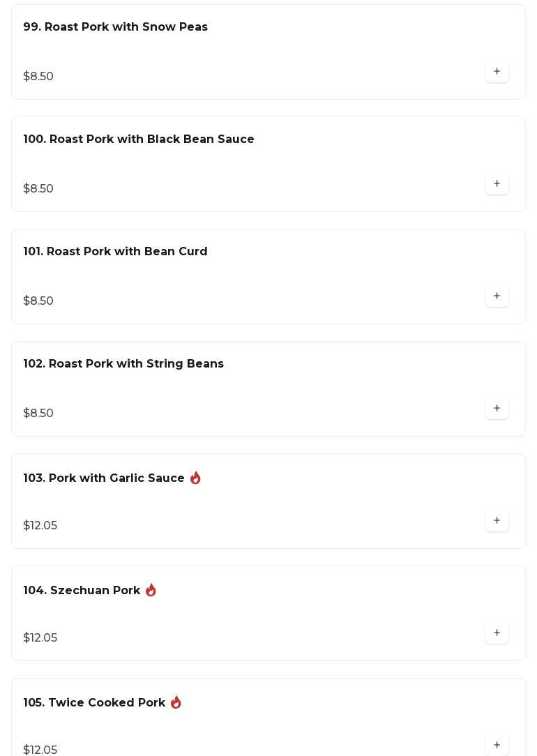Viewport: 537px width, 756px height.
Task: Open the 104. Szechuan Pork item title
Action: coord(82,591)
